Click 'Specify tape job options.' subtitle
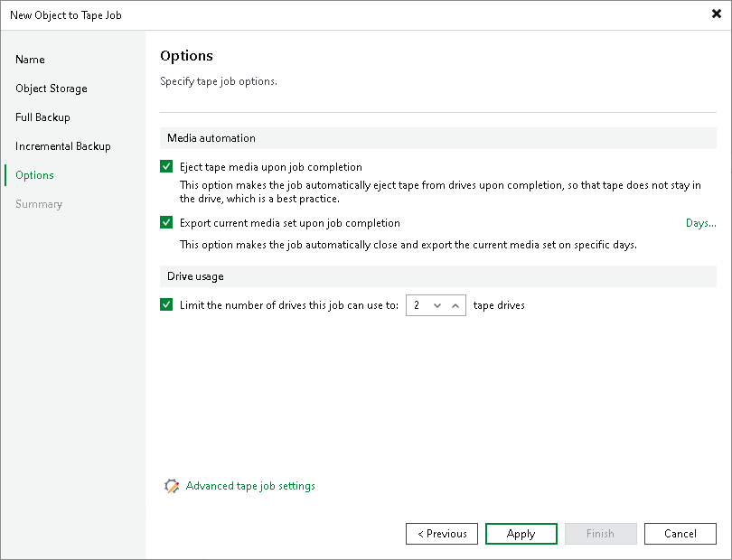Screen dimensions: 732x560 [219, 81]
